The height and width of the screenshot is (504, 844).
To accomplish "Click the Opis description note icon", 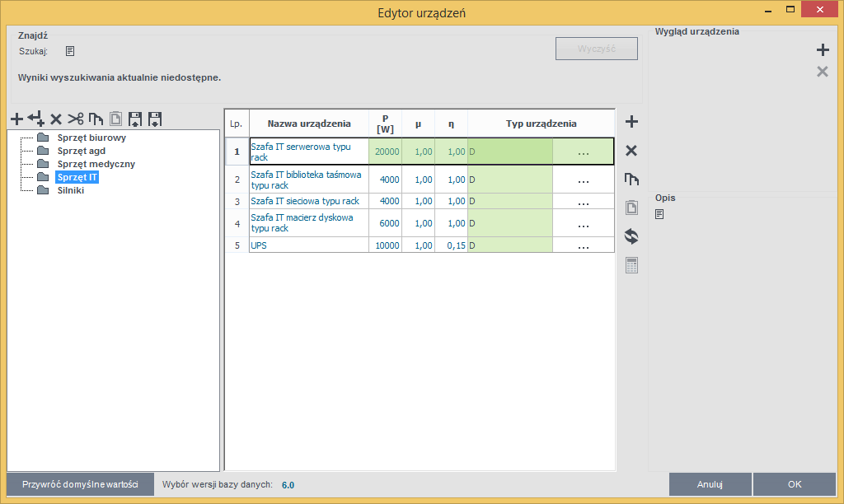I will (x=659, y=214).
